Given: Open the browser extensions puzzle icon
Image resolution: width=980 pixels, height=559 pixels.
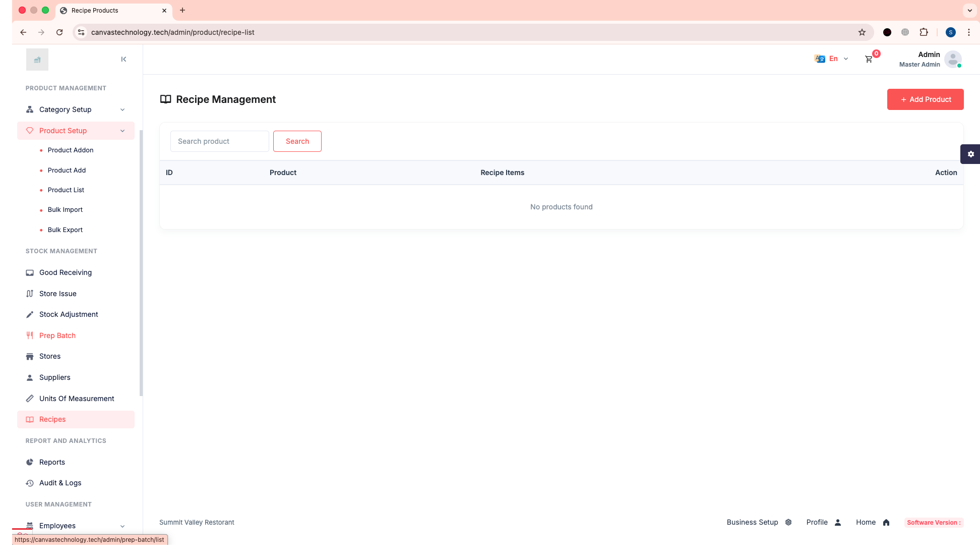Looking at the screenshot, I should pos(924,32).
